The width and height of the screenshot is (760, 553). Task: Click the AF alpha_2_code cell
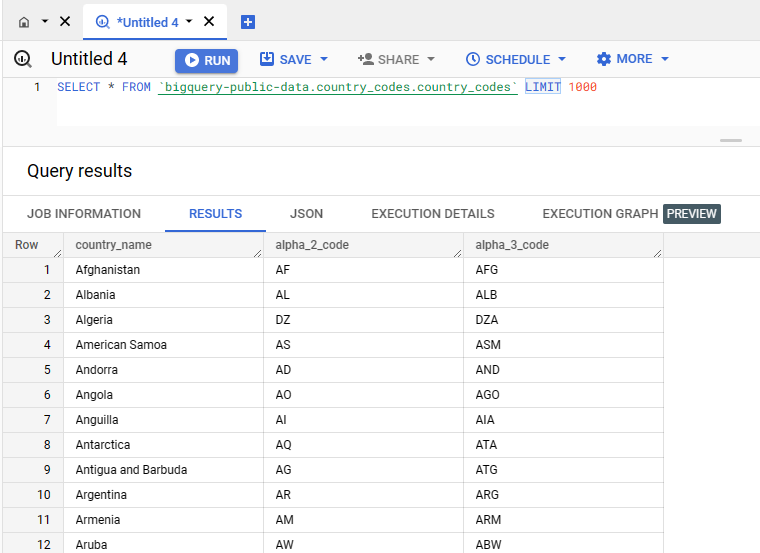point(364,270)
